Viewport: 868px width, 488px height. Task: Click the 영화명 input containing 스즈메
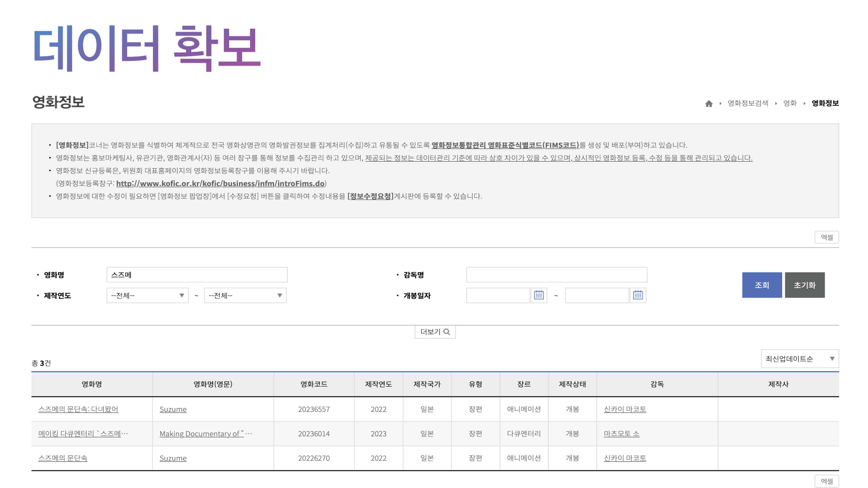[x=197, y=275]
